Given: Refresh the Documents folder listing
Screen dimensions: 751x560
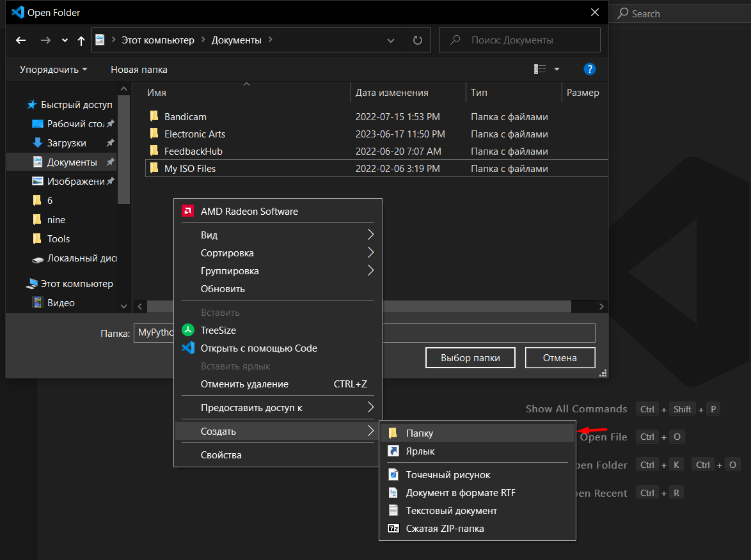Looking at the screenshot, I should click(418, 40).
